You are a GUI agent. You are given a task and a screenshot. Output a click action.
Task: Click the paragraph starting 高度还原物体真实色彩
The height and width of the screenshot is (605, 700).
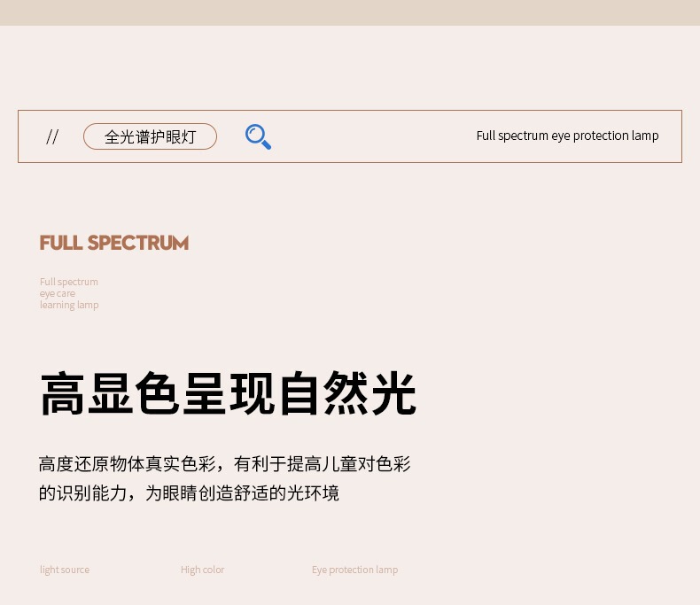tap(224, 478)
